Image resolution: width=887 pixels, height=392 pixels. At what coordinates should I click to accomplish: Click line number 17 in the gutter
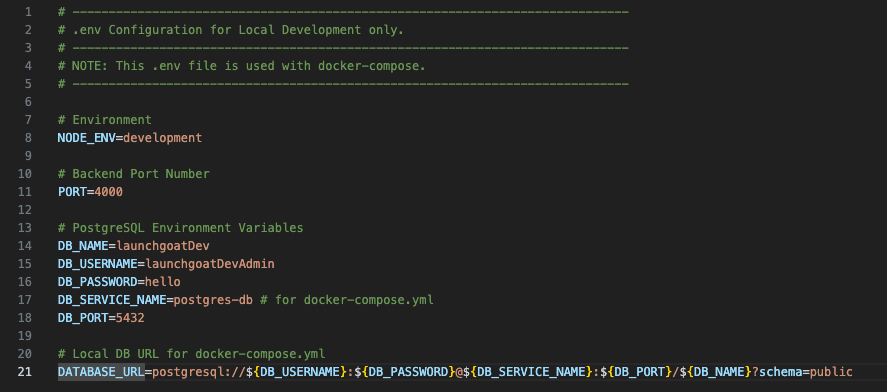click(25, 300)
